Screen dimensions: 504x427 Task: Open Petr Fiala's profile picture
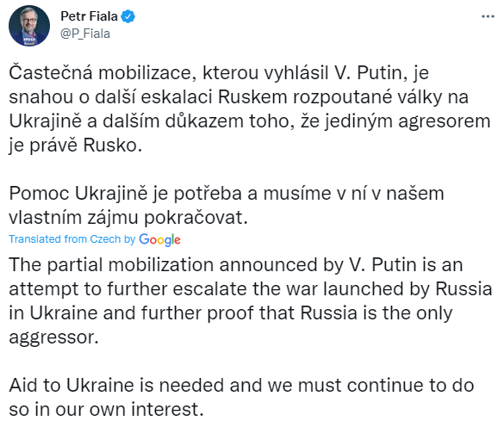tap(29, 26)
